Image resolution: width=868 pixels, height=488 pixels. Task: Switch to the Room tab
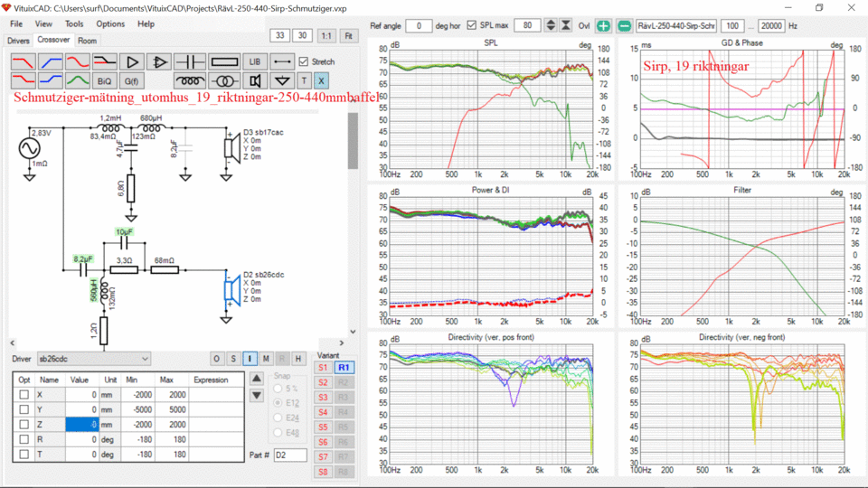point(87,41)
